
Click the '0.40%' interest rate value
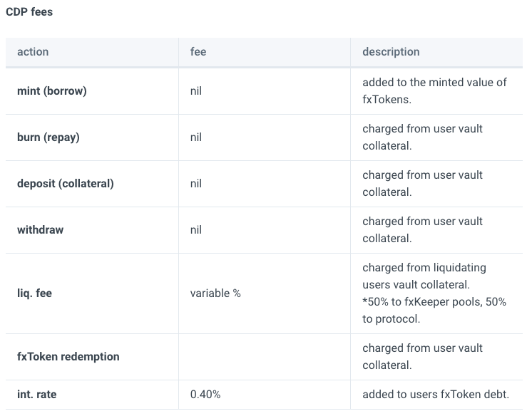205,395
